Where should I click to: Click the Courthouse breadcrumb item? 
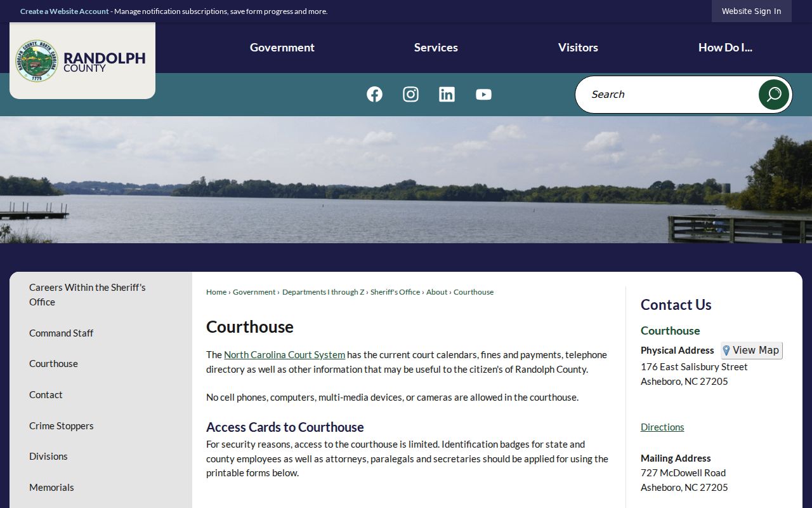pyautogui.click(x=473, y=292)
